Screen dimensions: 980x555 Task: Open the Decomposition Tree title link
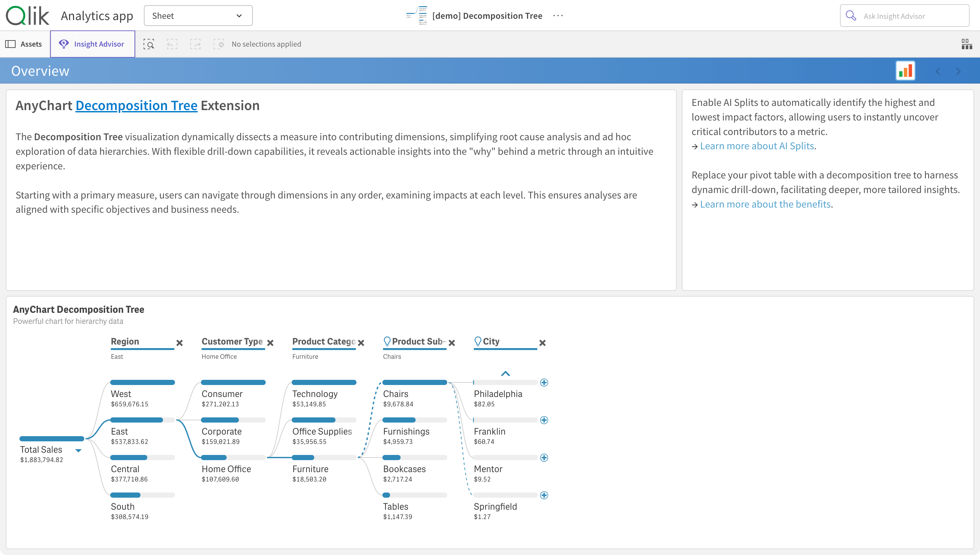136,106
